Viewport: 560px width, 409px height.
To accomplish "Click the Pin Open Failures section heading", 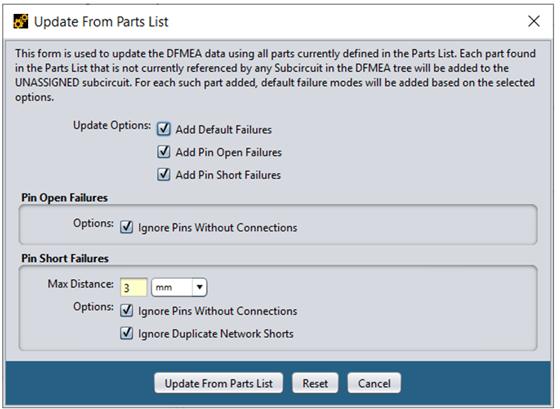I will click(x=64, y=198).
